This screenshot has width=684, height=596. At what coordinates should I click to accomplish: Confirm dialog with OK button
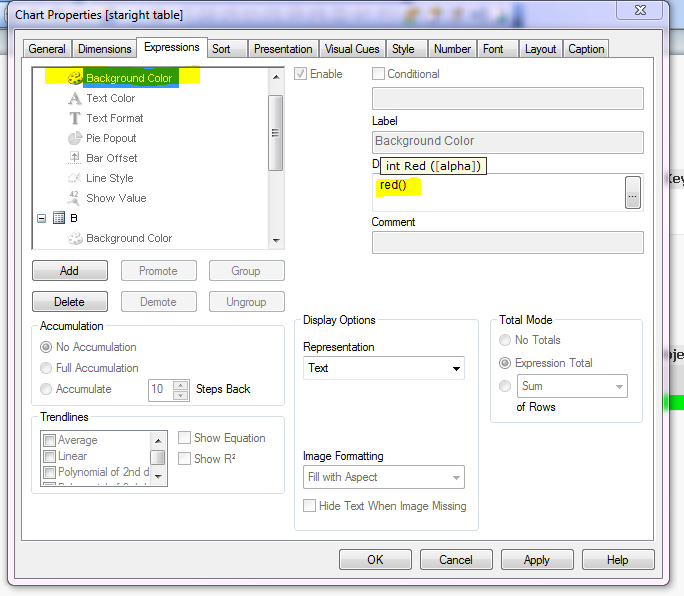375,559
